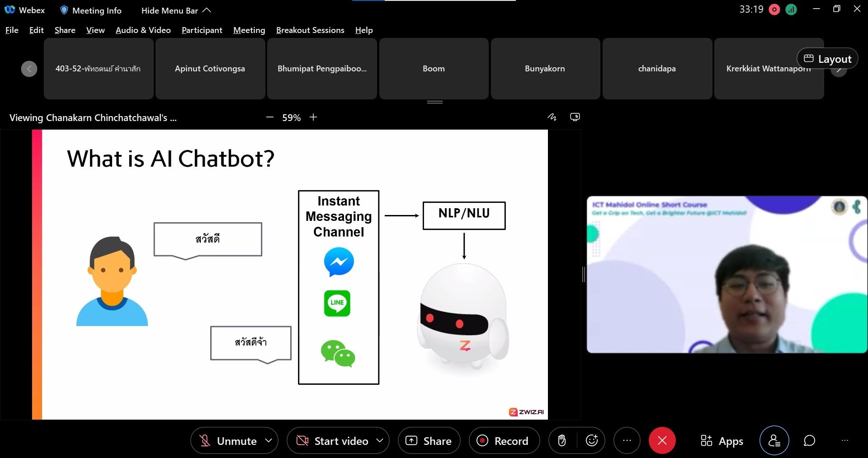
Task: Zoom out shared content with minus icon
Action: pyautogui.click(x=270, y=117)
